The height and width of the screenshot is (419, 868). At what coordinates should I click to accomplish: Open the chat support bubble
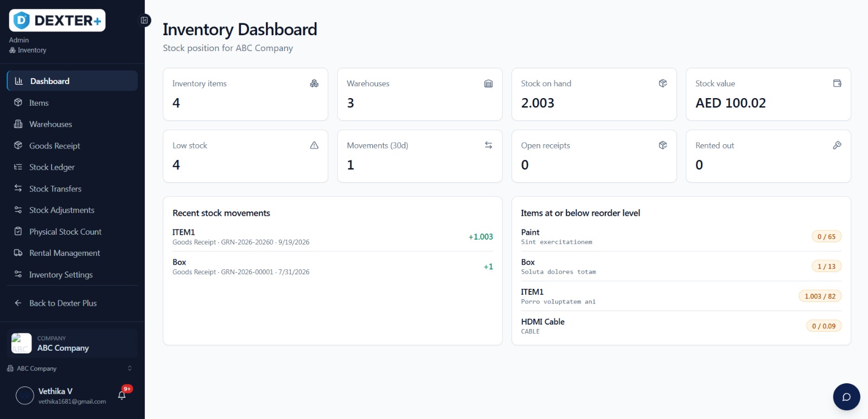pyautogui.click(x=846, y=397)
